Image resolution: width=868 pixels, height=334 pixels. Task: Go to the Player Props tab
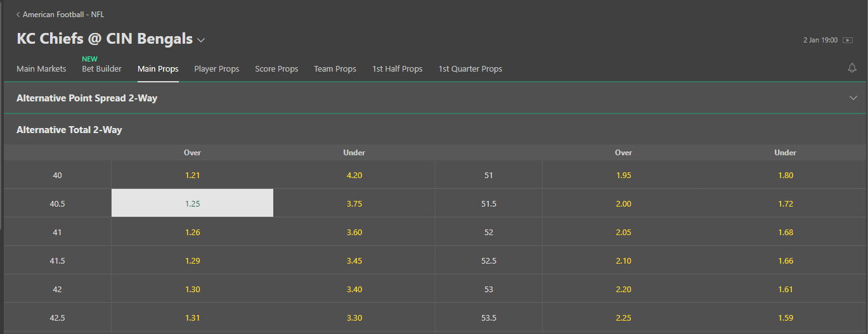217,69
